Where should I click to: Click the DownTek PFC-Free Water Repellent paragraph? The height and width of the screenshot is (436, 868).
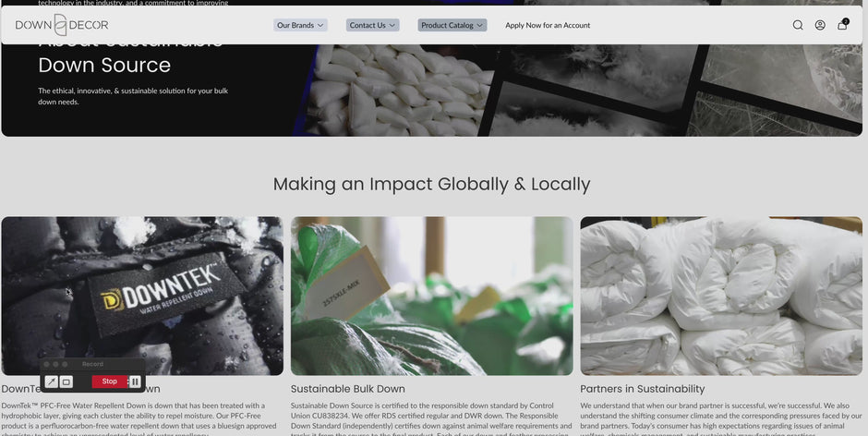click(139, 420)
